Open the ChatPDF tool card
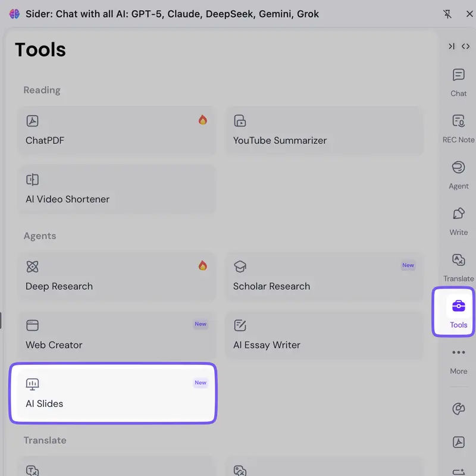 (117, 131)
